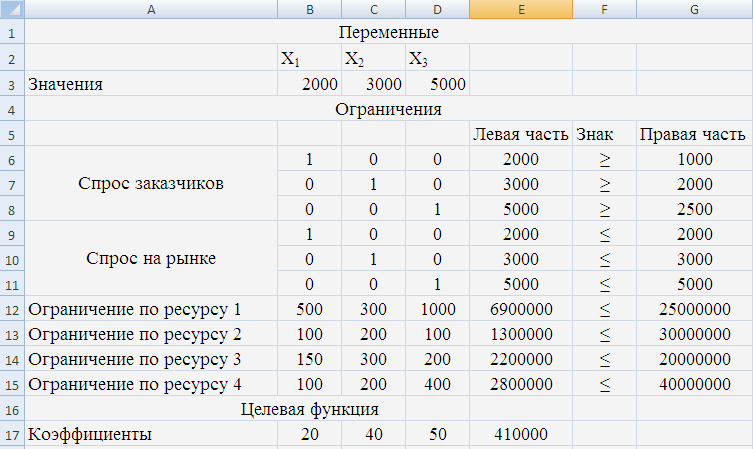Select left-part value 6900000
Screen dimensions: 753x449
[x=521, y=309]
